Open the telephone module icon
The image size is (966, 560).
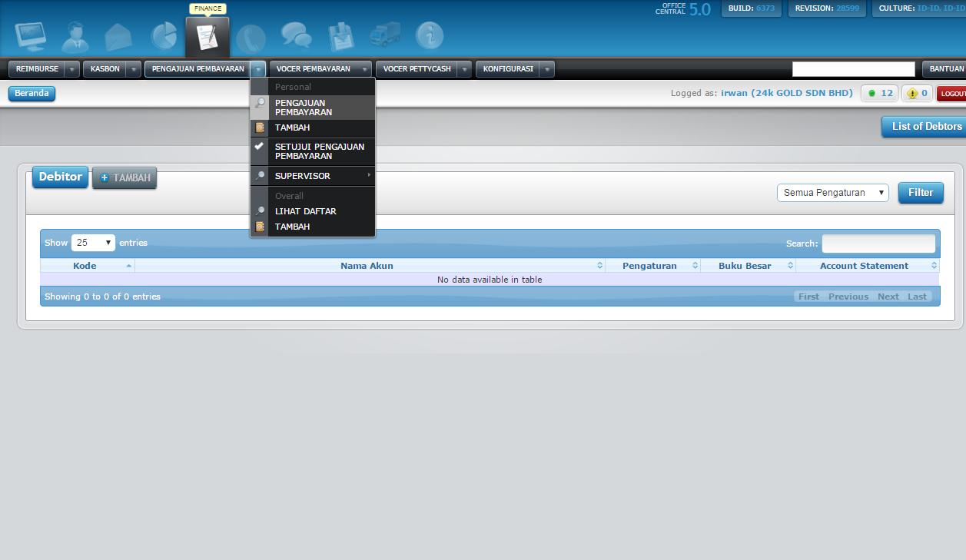pyautogui.click(x=251, y=37)
